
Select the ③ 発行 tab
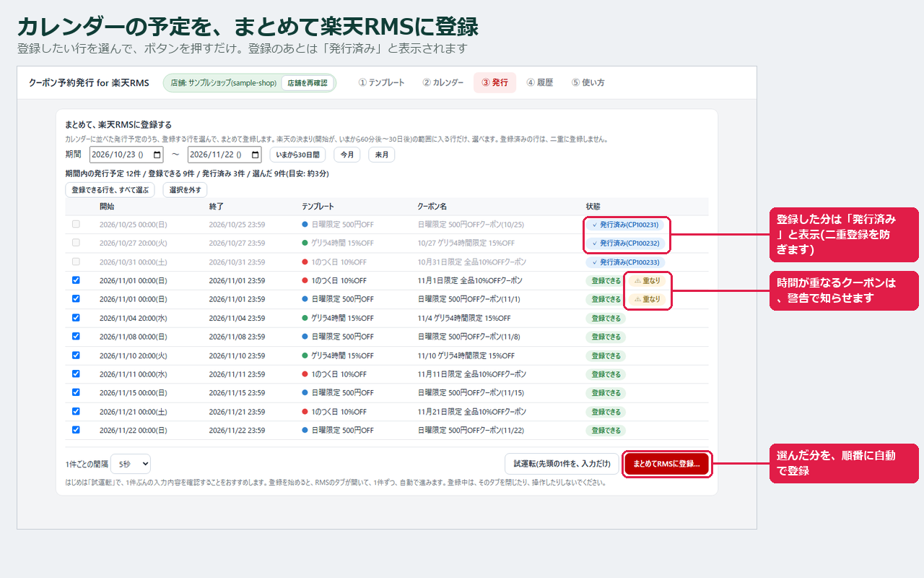pyautogui.click(x=494, y=83)
